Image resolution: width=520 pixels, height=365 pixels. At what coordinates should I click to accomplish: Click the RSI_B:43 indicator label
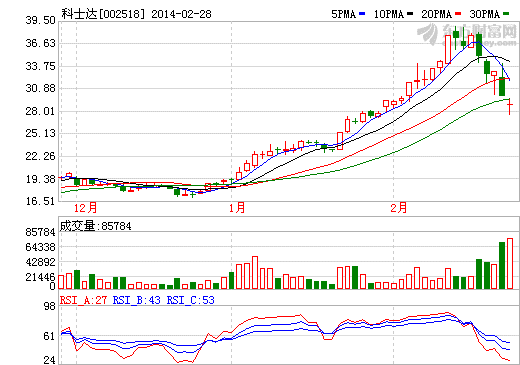pos(137,300)
